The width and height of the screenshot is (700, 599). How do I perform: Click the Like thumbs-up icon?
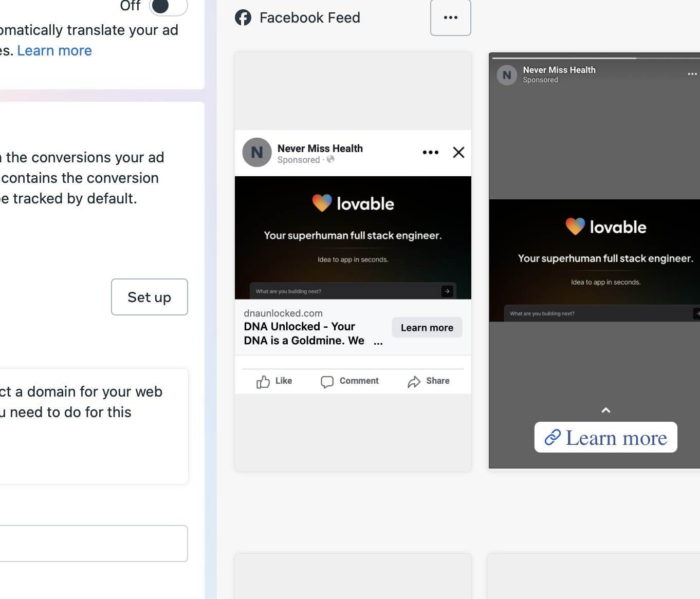coord(263,382)
